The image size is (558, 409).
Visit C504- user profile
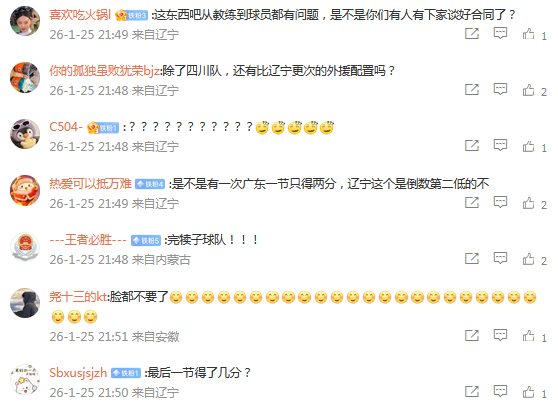pyautogui.click(x=66, y=127)
